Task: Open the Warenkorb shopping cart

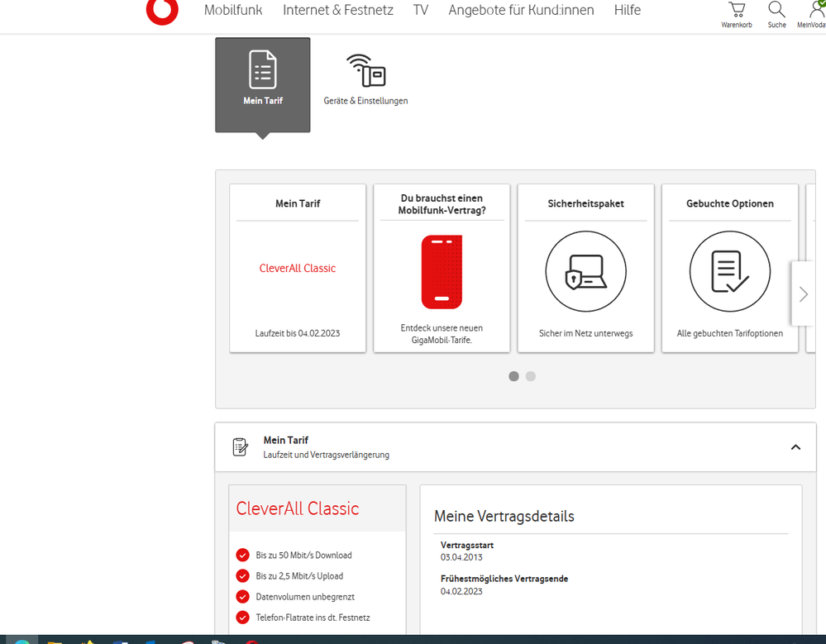Action: coord(737,14)
